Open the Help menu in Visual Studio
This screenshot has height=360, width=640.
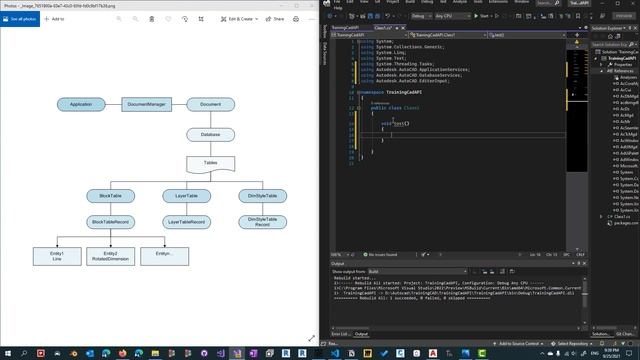[338, 8]
